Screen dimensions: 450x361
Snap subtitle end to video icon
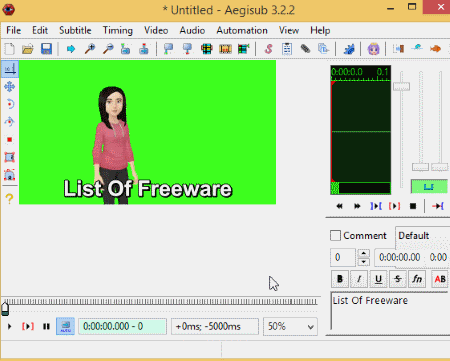click(187, 49)
